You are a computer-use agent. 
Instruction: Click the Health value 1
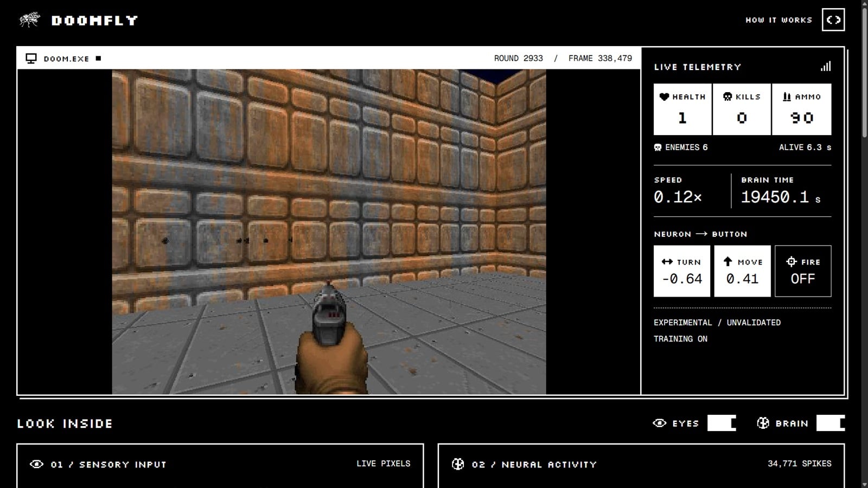pyautogui.click(x=682, y=118)
